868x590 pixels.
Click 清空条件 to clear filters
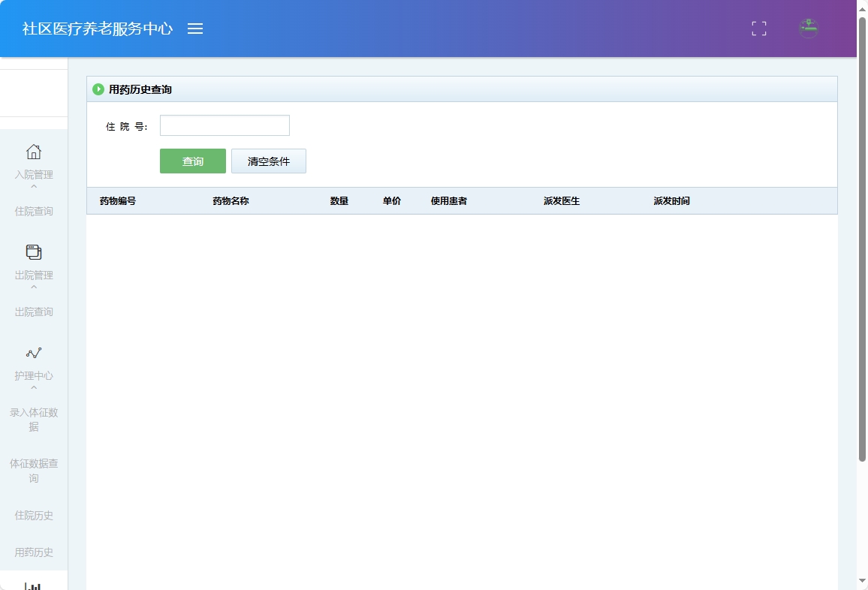tap(269, 161)
